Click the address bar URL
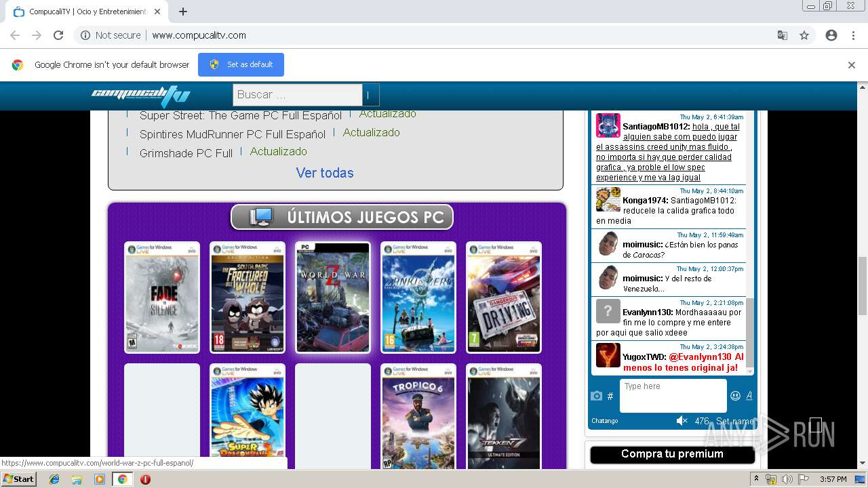 199,35
